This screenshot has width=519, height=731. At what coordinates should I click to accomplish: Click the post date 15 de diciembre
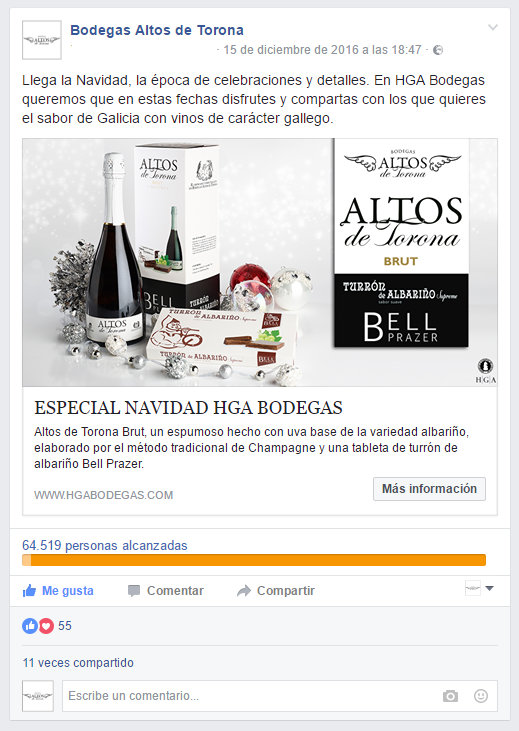[322, 50]
